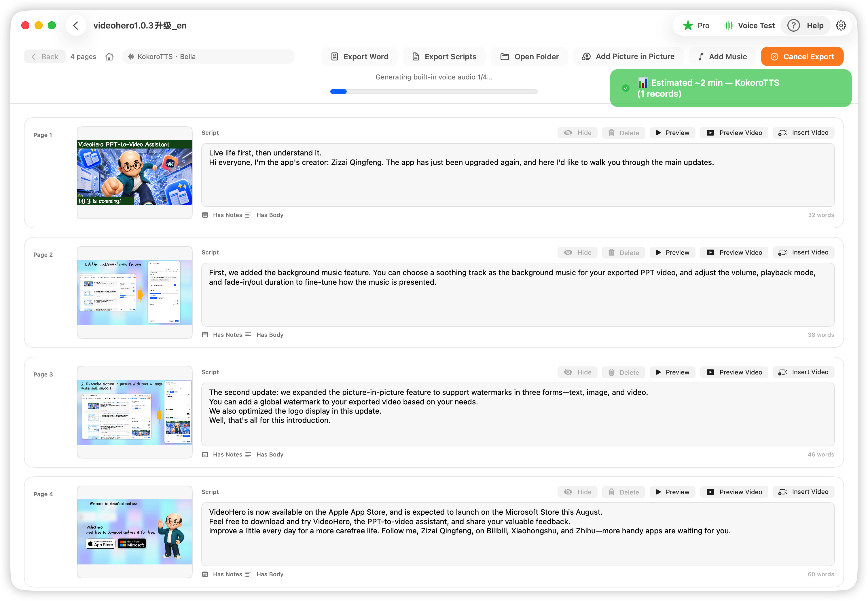Preview Video for Page 2
Viewport: 868px width, 601px height.
click(x=734, y=252)
